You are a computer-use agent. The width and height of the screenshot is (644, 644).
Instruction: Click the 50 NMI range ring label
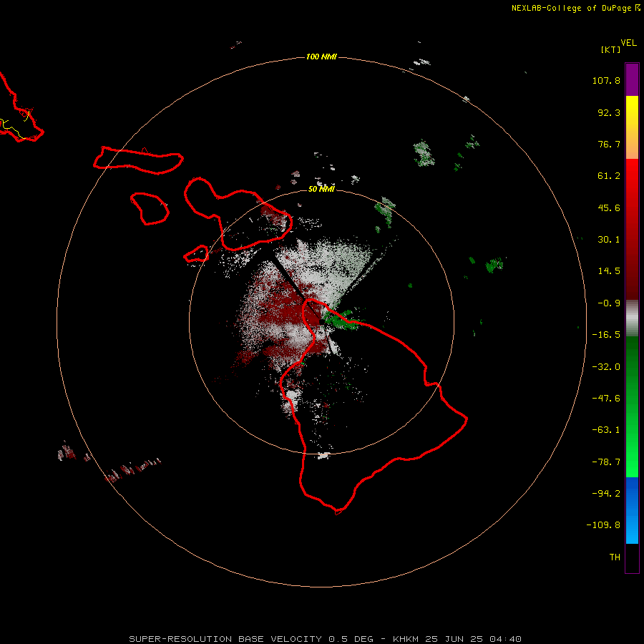pos(321,189)
